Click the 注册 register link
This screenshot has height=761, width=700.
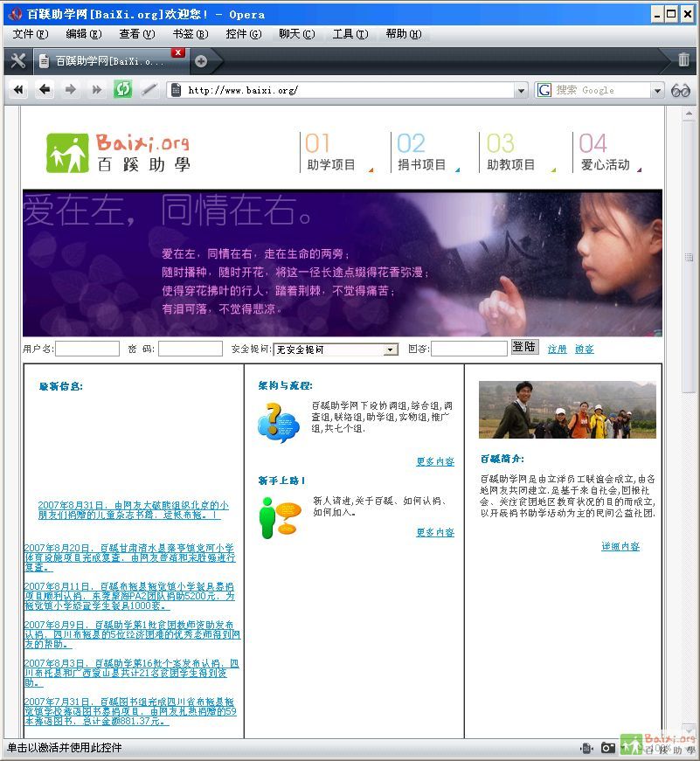coord(557,349)
